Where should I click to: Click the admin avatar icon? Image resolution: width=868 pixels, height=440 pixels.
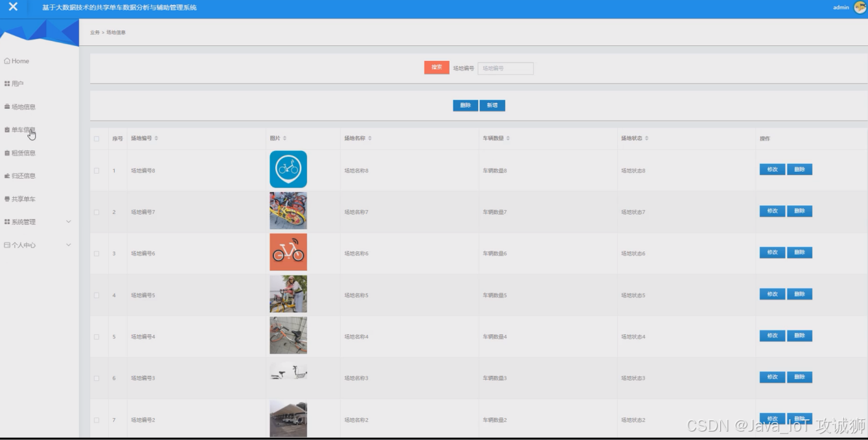pyautogui.click(x=860, y=8)
